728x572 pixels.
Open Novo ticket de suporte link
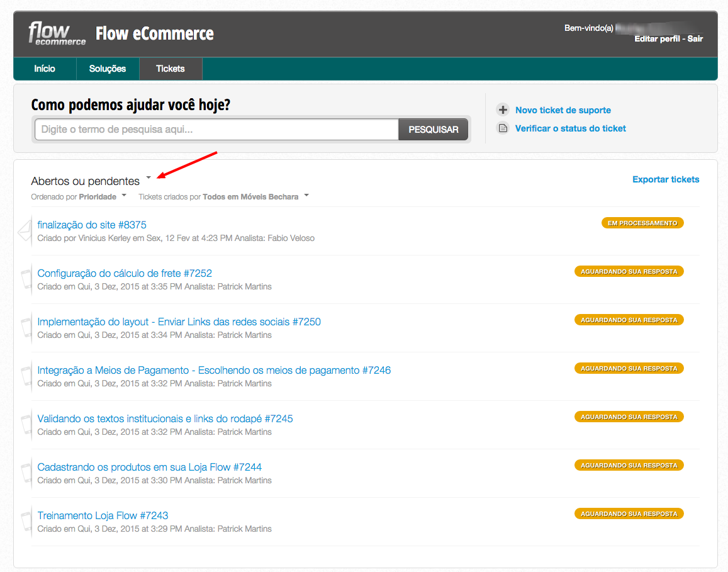563,110
